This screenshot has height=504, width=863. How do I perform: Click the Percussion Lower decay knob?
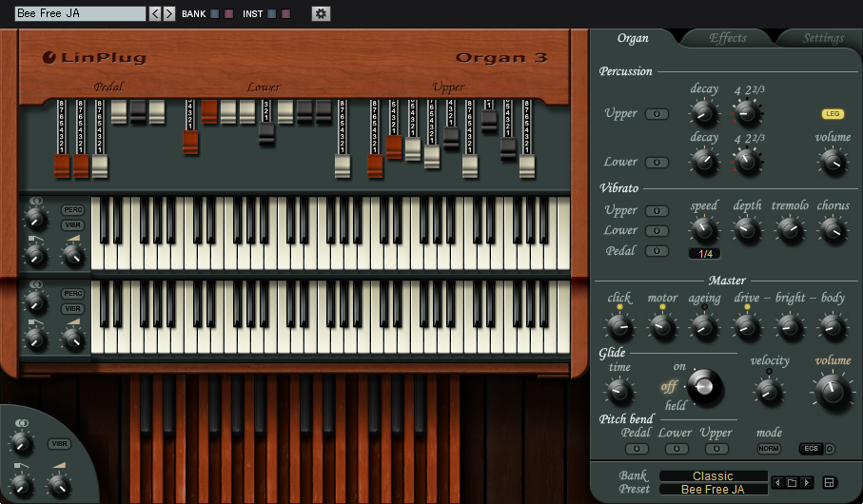704,162
